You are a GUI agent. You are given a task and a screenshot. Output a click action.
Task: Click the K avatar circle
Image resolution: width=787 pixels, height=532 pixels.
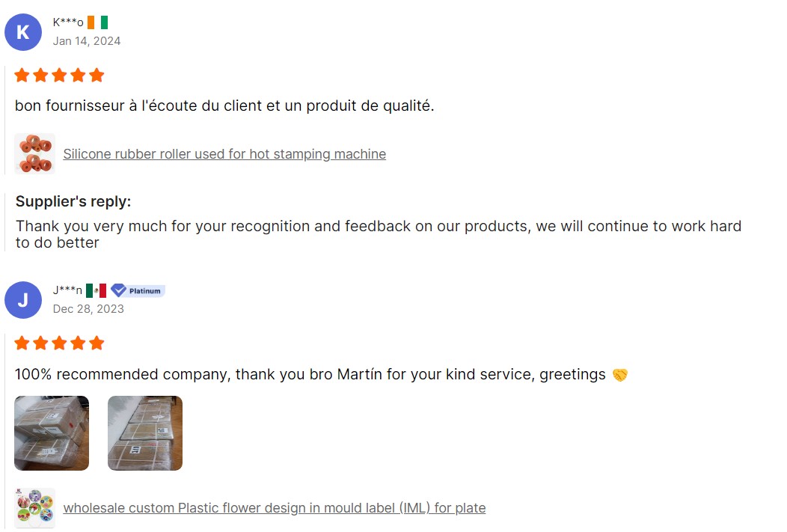pos(23,32)
